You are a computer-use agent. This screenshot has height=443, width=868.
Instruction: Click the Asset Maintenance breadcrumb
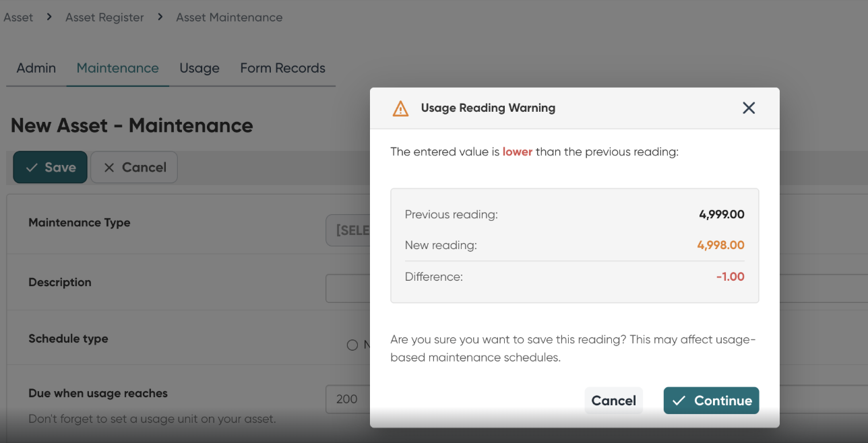click(229, 18)
